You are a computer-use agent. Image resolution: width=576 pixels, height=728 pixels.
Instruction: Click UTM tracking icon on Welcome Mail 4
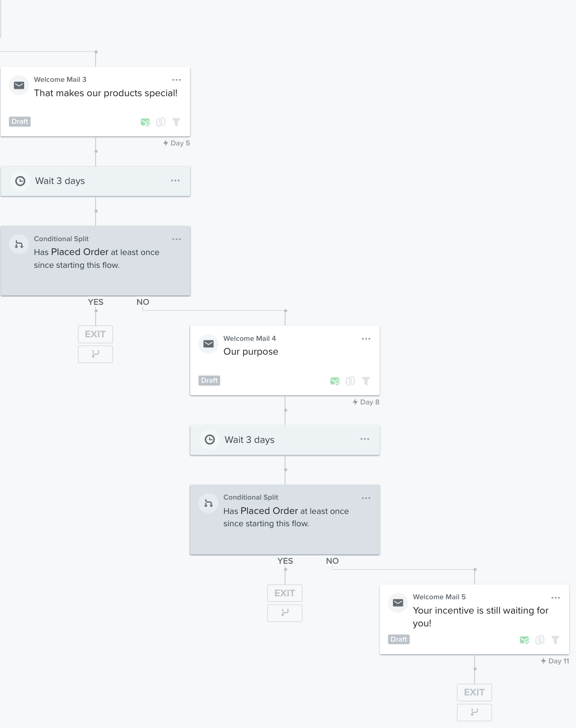click(x=350, y=381)
